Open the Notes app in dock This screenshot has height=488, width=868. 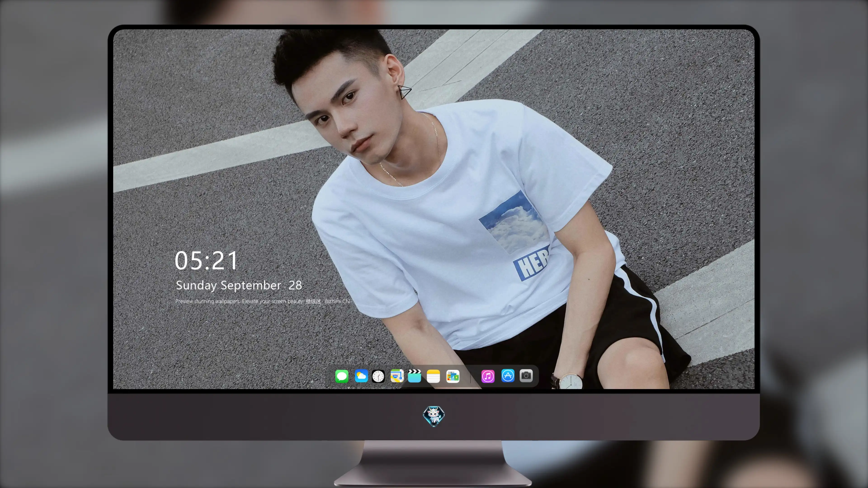(433, 376)
